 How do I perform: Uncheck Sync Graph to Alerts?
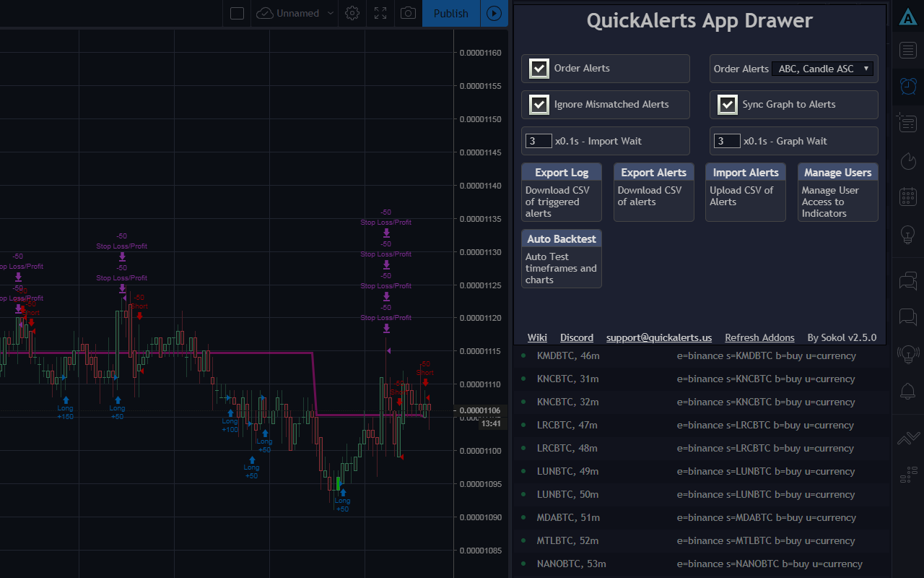click(x=728, y=104)
